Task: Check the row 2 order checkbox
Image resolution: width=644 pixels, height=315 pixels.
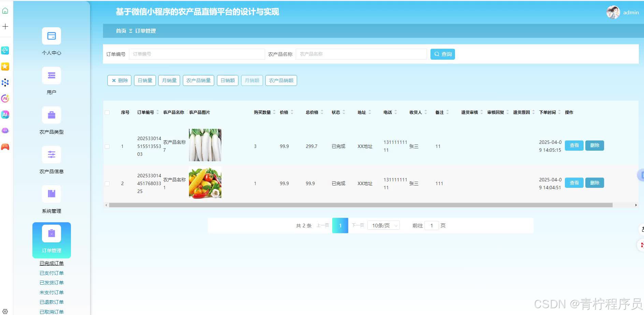Action: point(107,183)
